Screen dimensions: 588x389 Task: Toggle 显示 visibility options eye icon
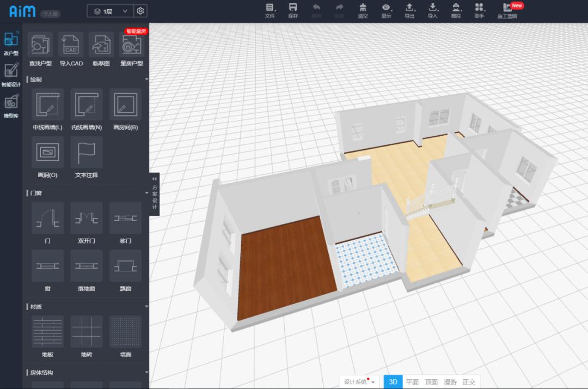click(386, 10)
